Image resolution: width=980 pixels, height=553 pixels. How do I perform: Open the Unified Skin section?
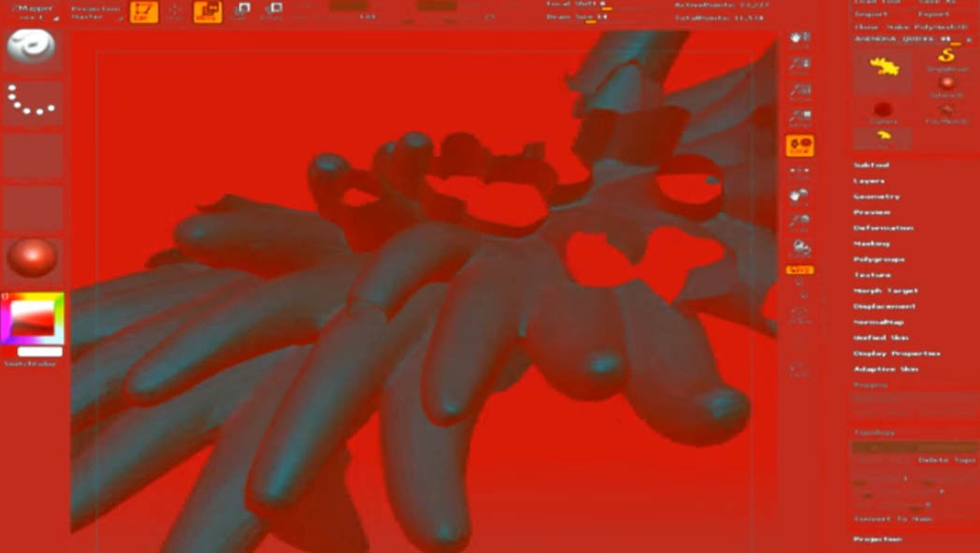coord(881,338)
